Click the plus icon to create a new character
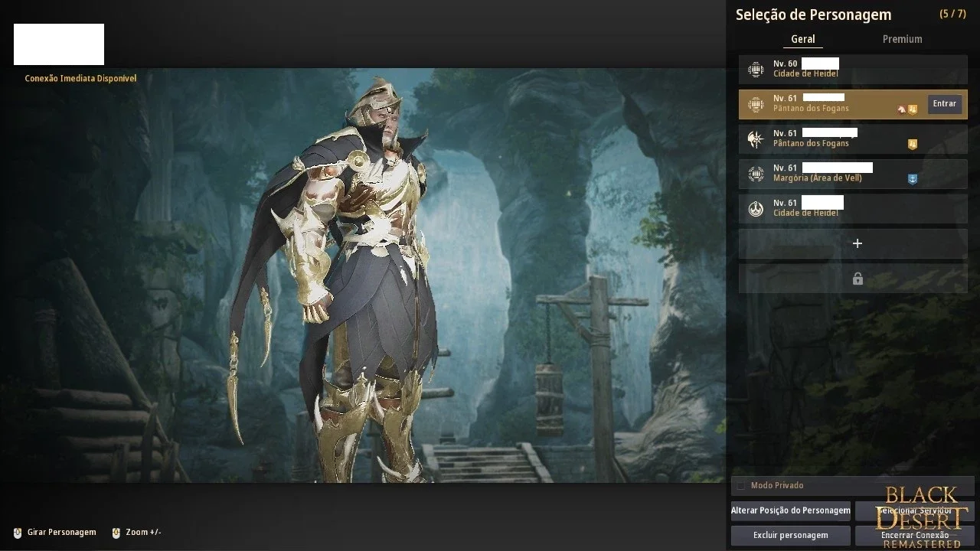This screenshot has width=980, height=551. click(857, 243)
